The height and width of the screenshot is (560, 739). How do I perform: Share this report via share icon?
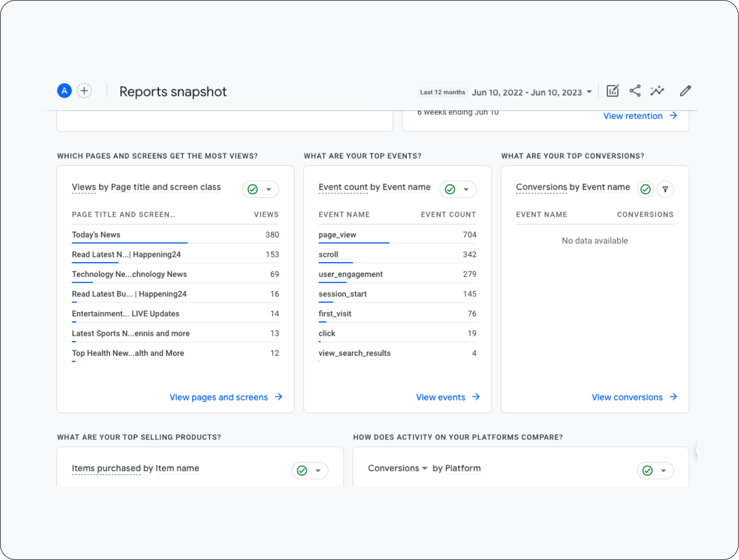pos(635,91)
